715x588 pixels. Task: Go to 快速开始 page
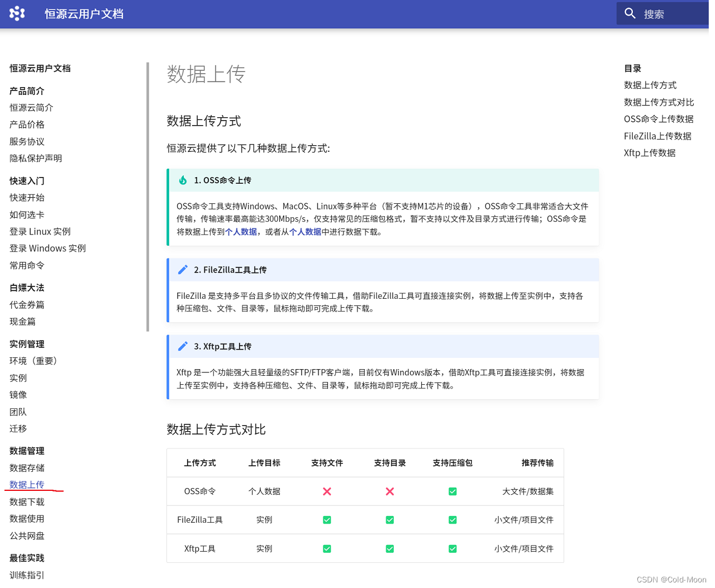[27, 198]
